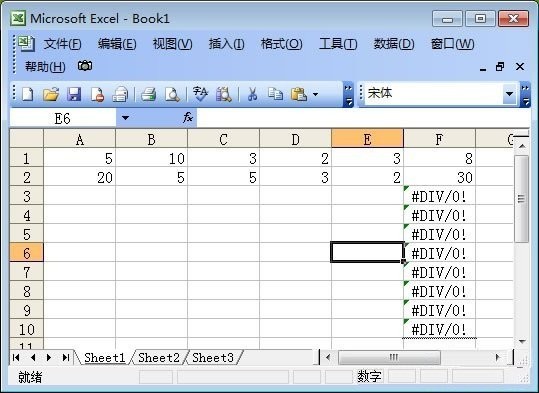Open the font name dropdown arrow

coord(509,94)
